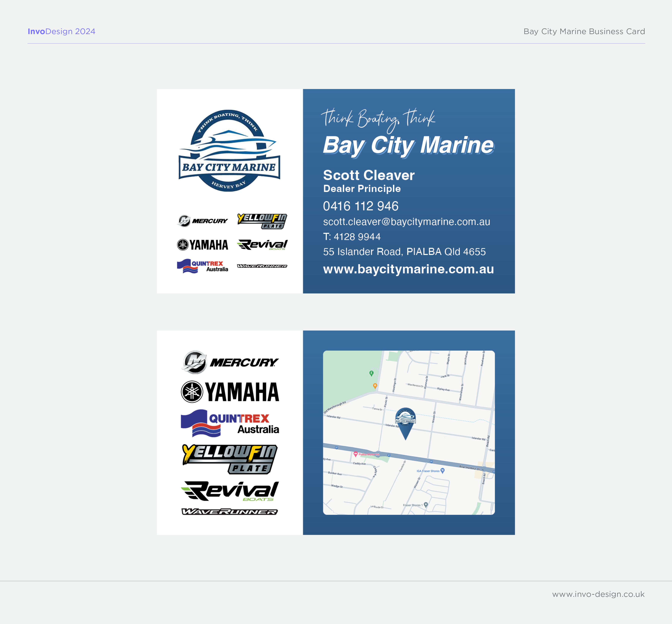672x624 pixels.
Task: Click the large Yellowfin Plate logo on the back card
Action: pyautogui.click(x=230, y=459)
